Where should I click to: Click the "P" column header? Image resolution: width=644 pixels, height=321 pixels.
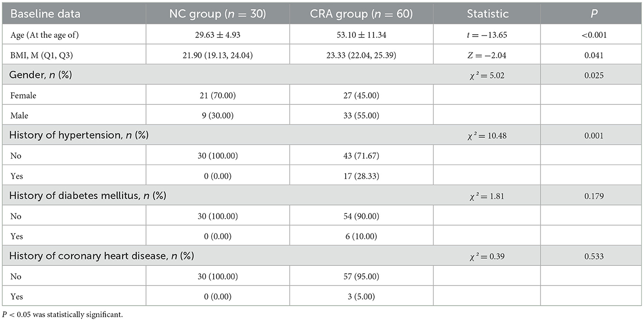pos(592,14)
